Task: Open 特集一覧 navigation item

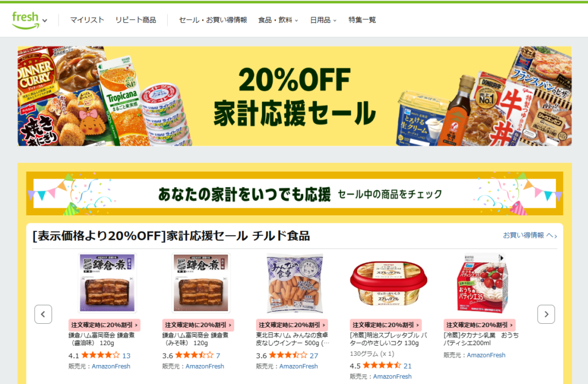Action: tap(362, 20)
